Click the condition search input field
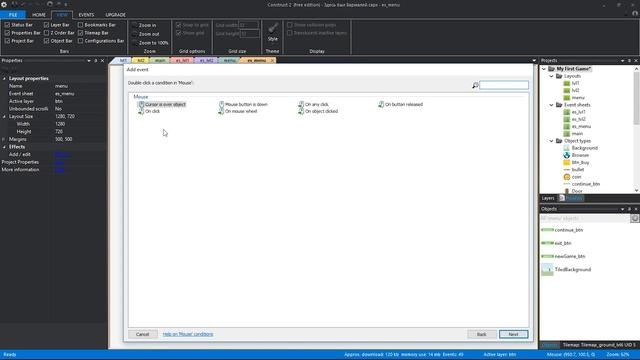The image size is (640, 360). (x=504, y=85)
